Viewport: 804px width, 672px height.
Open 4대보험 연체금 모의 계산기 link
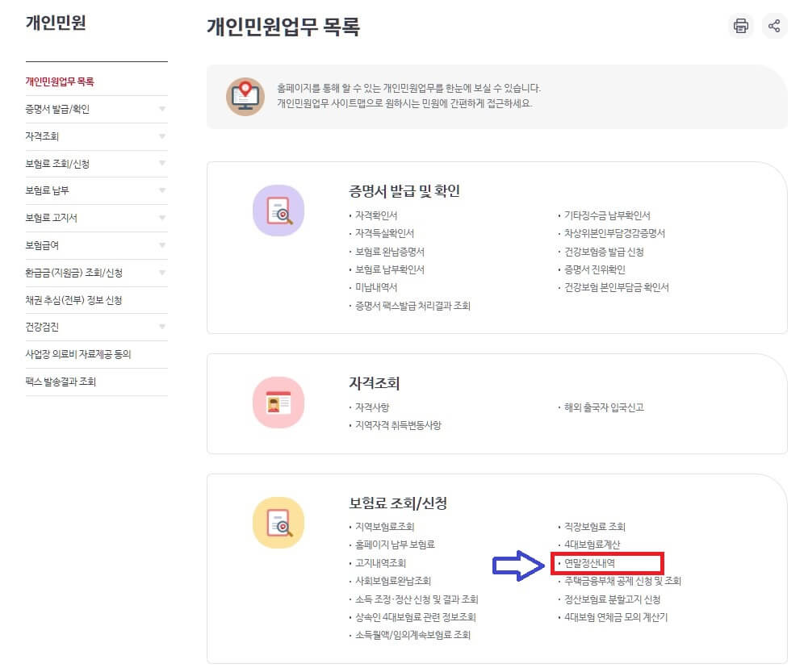pyautogui.click(x=616, y=618)
